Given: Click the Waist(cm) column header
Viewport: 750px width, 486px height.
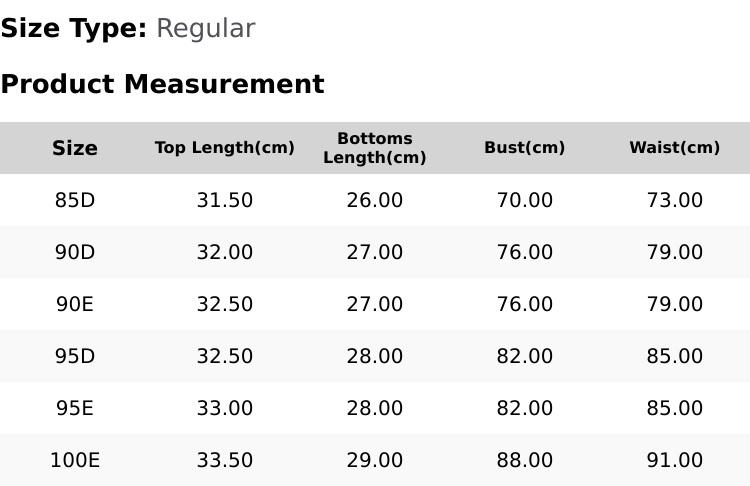Looking at the screenshot, I should click(x=674, y=148).
